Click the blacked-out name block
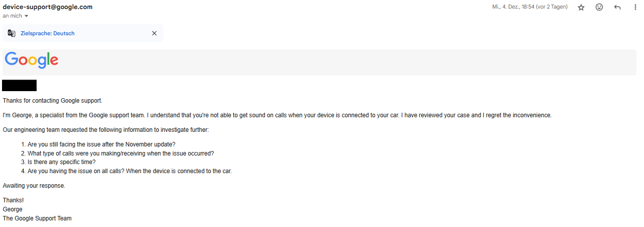 pos(20,86)
